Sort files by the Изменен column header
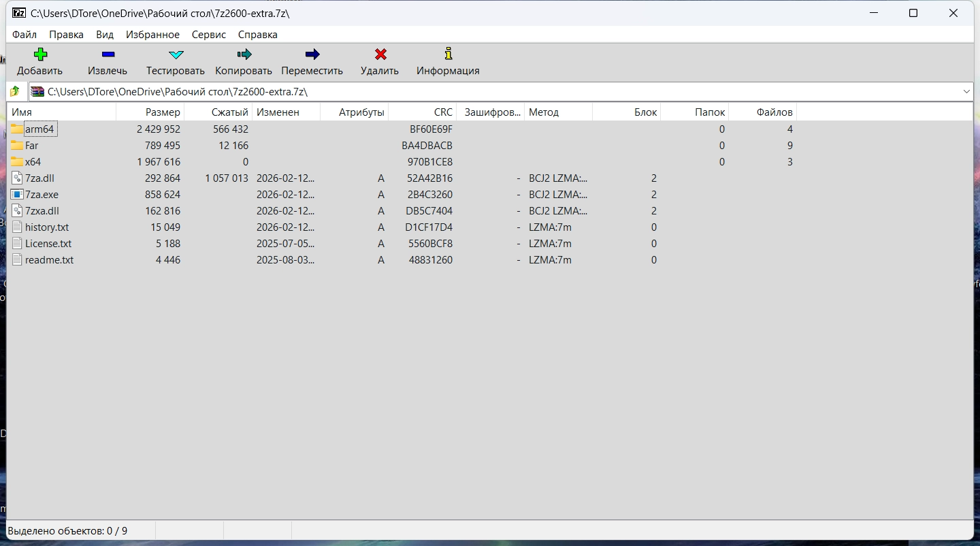The width and height of the screenshot is (980, 546). (x=286, y=112)
